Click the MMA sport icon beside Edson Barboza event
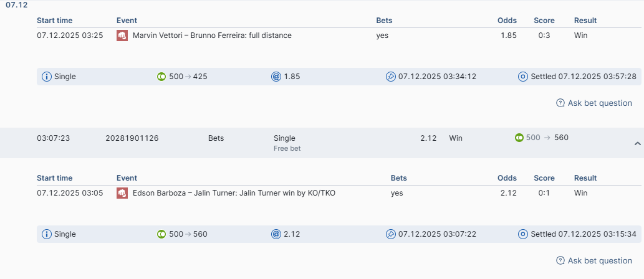This screenshot has height=279, width=644. (122, 193)
